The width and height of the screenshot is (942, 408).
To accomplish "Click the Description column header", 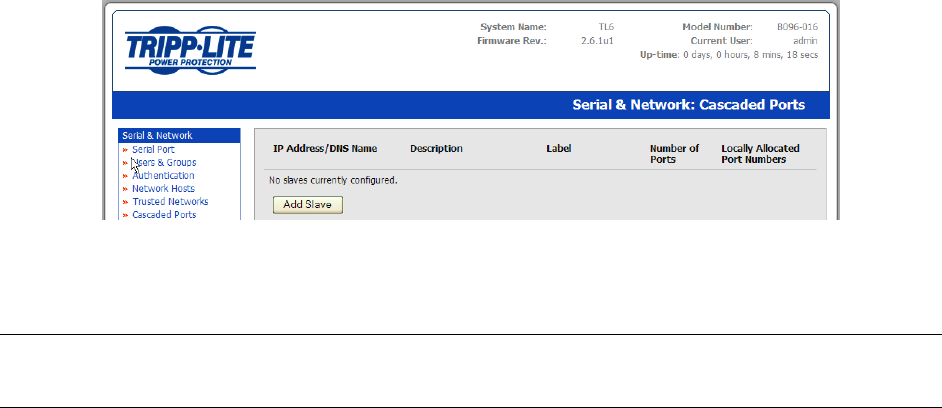I will (436, 148).
